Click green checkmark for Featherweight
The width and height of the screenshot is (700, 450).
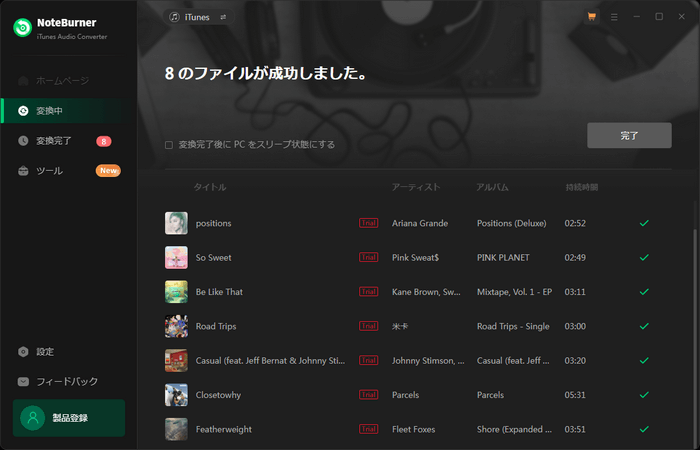[644, 429]
